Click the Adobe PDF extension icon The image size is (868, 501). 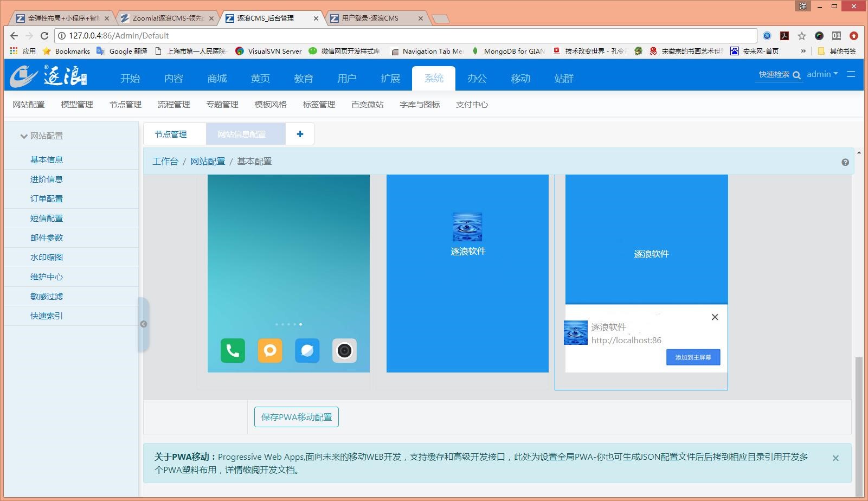click(784, 36)
